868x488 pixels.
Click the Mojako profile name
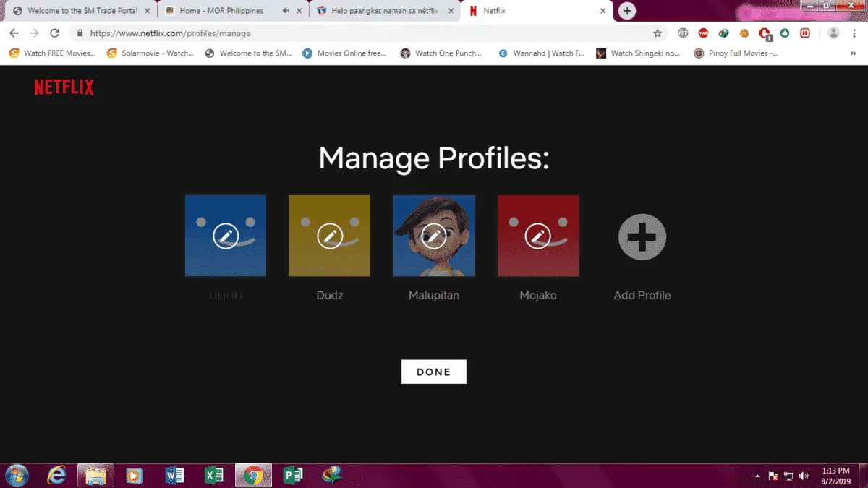point(538,296)
